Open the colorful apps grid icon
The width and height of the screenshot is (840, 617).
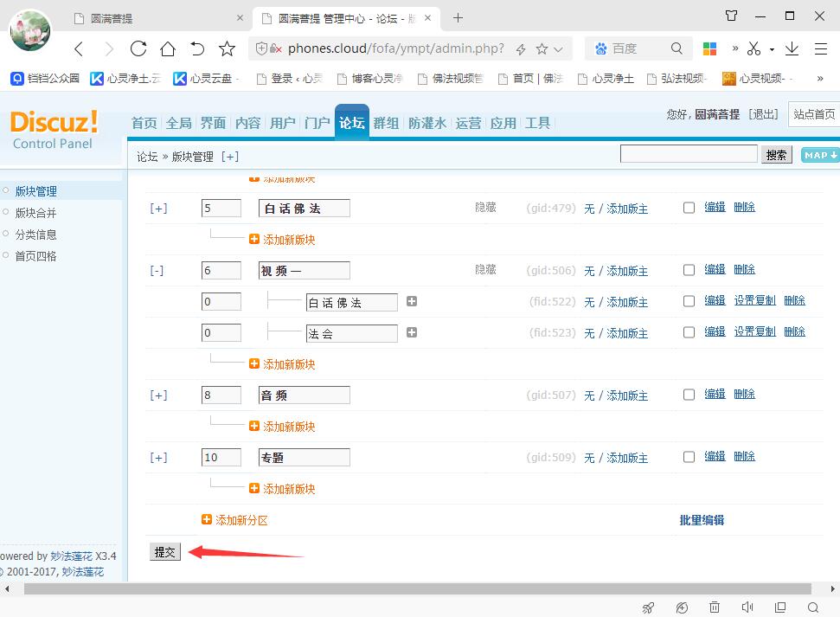pyautogui.click(x=710, y=48)
